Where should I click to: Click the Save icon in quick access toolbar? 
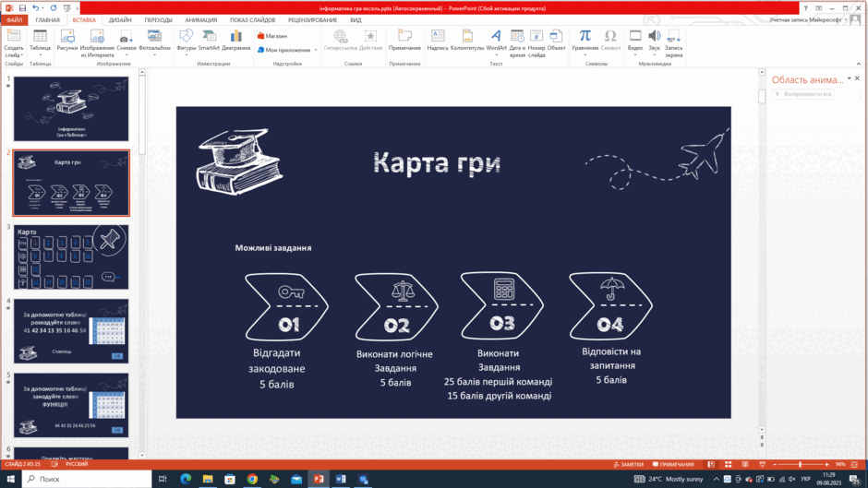(22, 8)
